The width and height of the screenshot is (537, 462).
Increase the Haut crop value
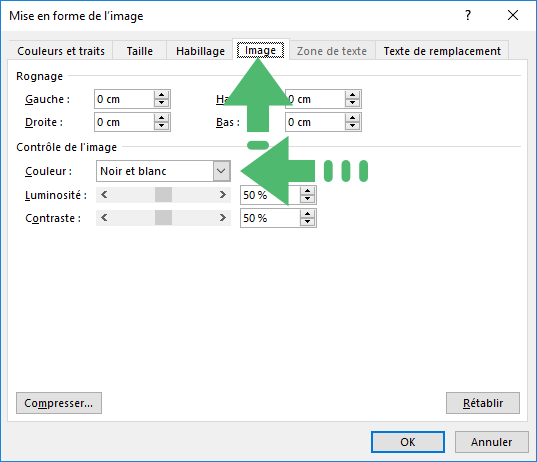point(352,95)
